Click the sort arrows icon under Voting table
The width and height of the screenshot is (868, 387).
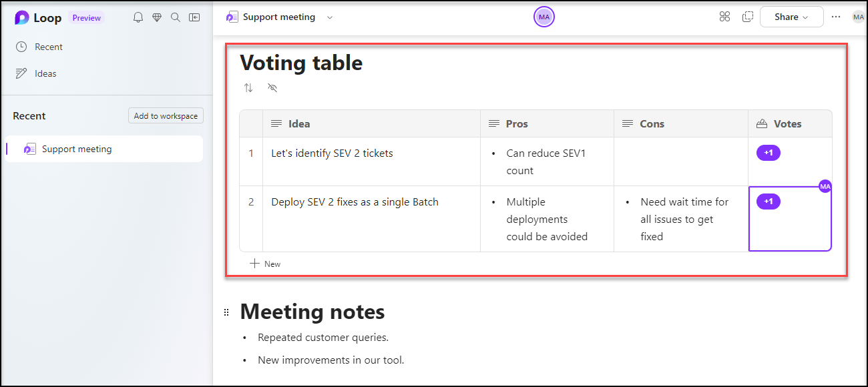tap(248, 88)
